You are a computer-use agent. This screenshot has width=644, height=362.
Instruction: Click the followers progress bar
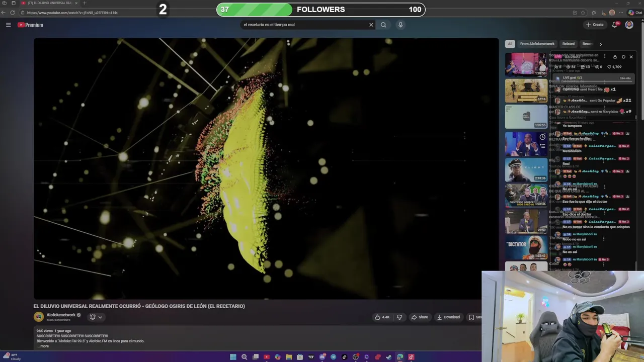click(320, 9)
